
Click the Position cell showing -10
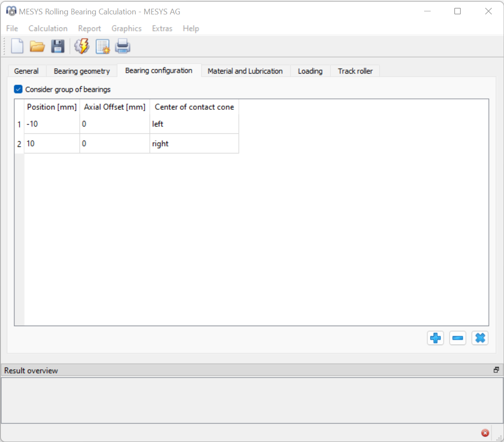tap(51, 124)
